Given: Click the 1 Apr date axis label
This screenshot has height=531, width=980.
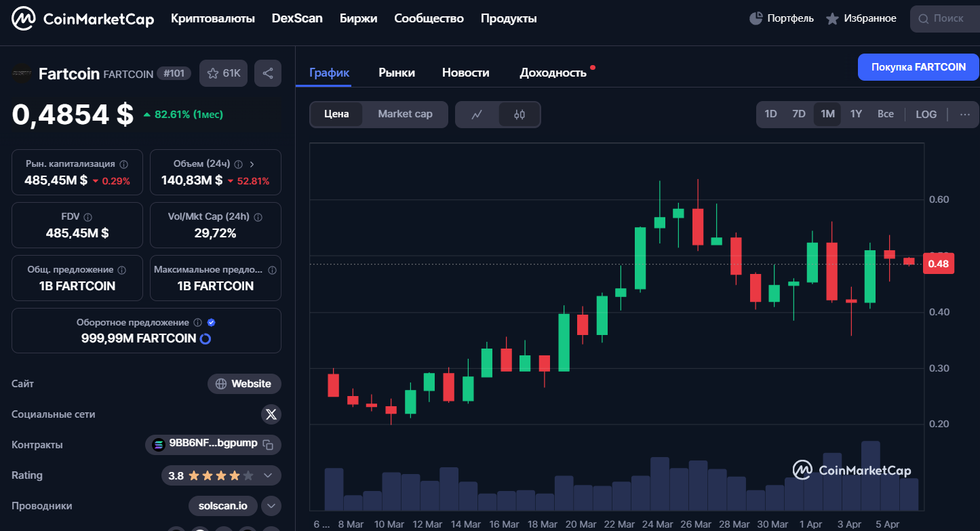Looking at the screenshot, I should tap(810, 524).
